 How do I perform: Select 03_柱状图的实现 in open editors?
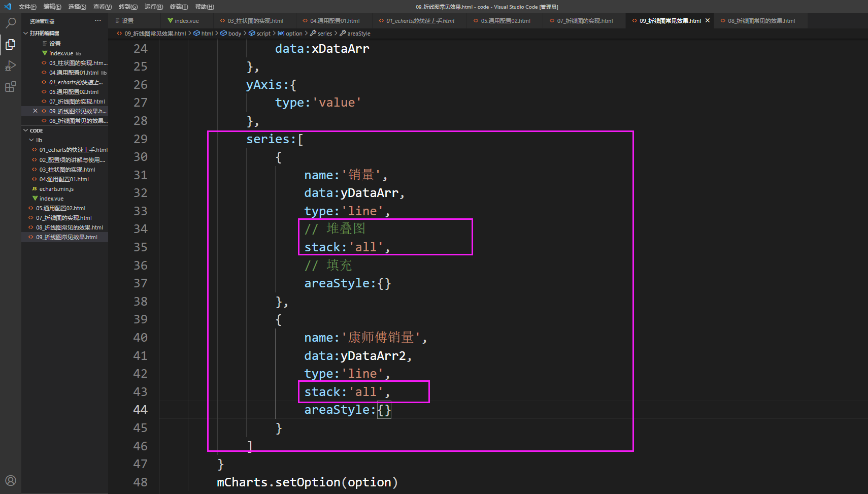tap(65, 63)
